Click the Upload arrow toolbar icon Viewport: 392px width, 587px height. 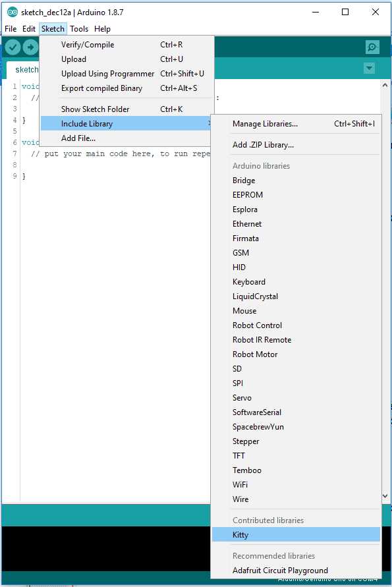(x=30, y=47)
